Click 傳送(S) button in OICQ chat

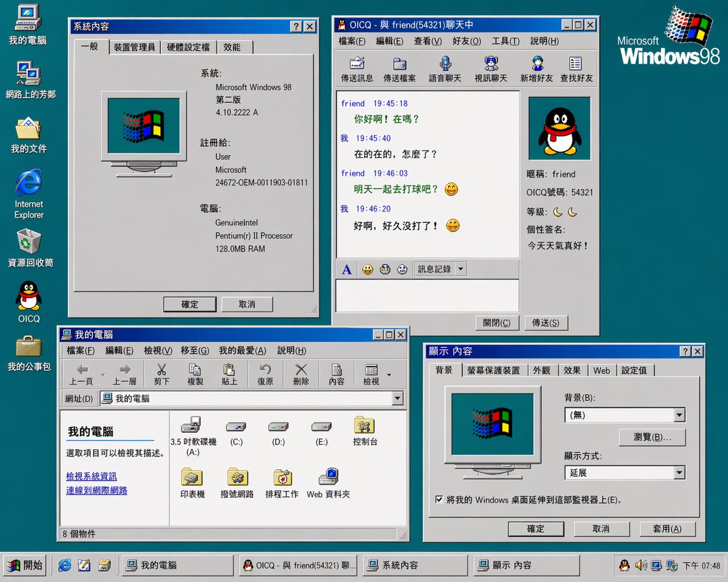click(x=546, y=323)
